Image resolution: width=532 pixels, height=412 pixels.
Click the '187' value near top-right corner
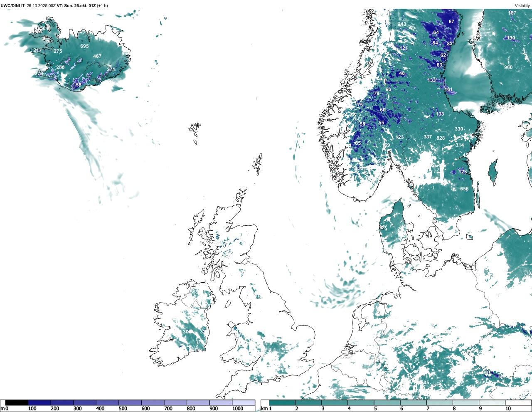[512, 13]
